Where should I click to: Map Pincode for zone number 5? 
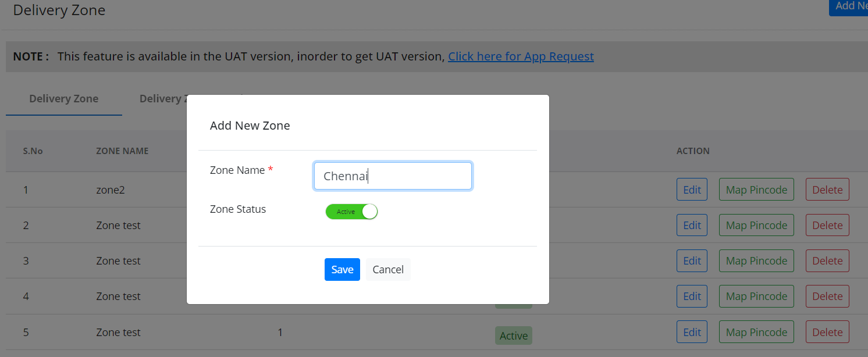pyautogui.click(x=756, y=332)
